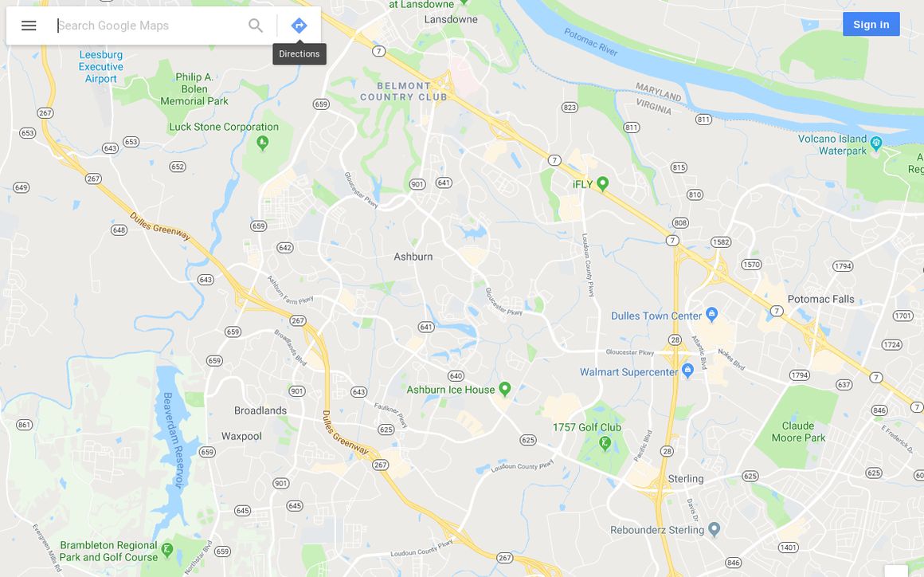Open Directions with the blue arrow icon
This screenshot has width=924, height=577.
(299, 26)
